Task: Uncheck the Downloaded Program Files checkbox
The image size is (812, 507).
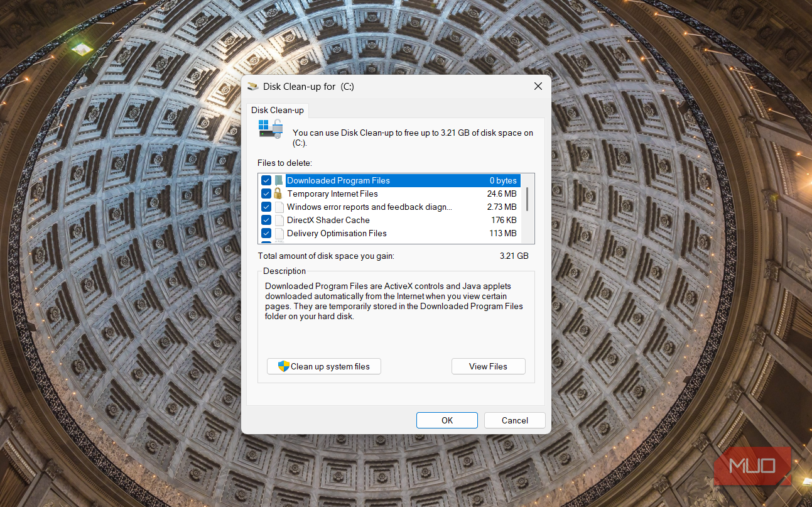Action: click(266, 180)
